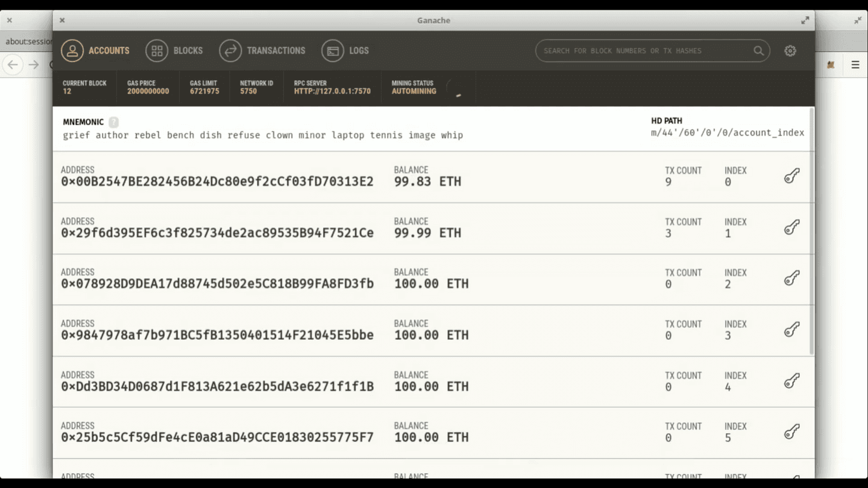Click the RPC server HTTP://127.0.0.1:7570 value
The height and width of the screenshot is (488, 868).
[332, 92]
